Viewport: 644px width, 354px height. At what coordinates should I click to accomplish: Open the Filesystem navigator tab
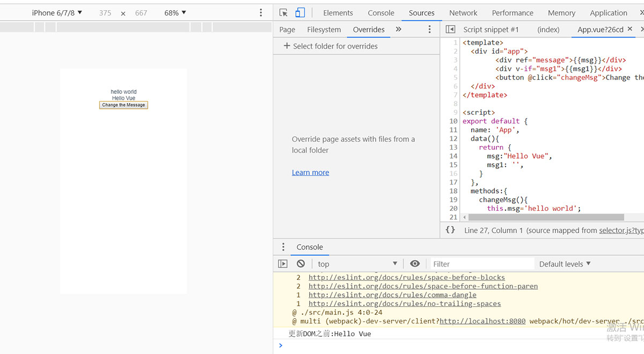coord(324,29)
